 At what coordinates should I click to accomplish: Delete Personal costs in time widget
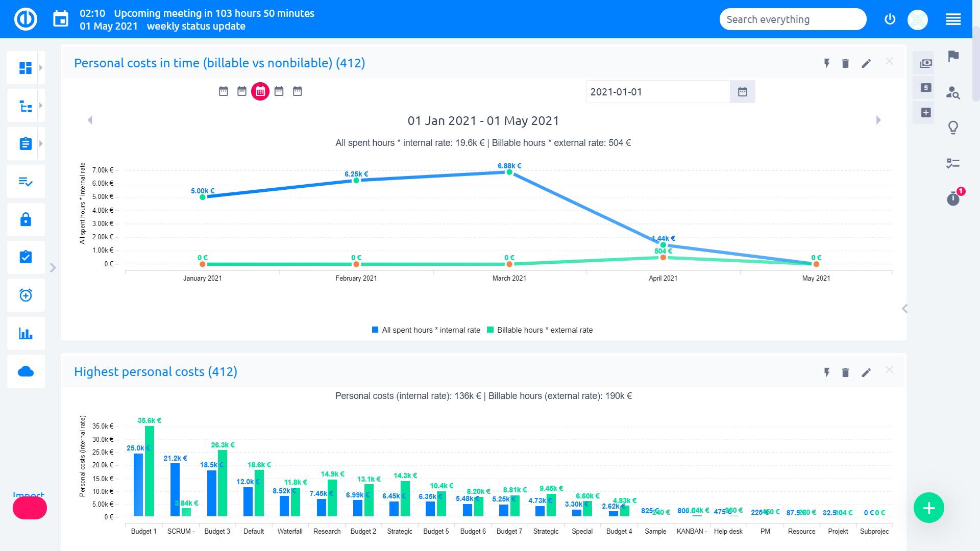point(845,63)
